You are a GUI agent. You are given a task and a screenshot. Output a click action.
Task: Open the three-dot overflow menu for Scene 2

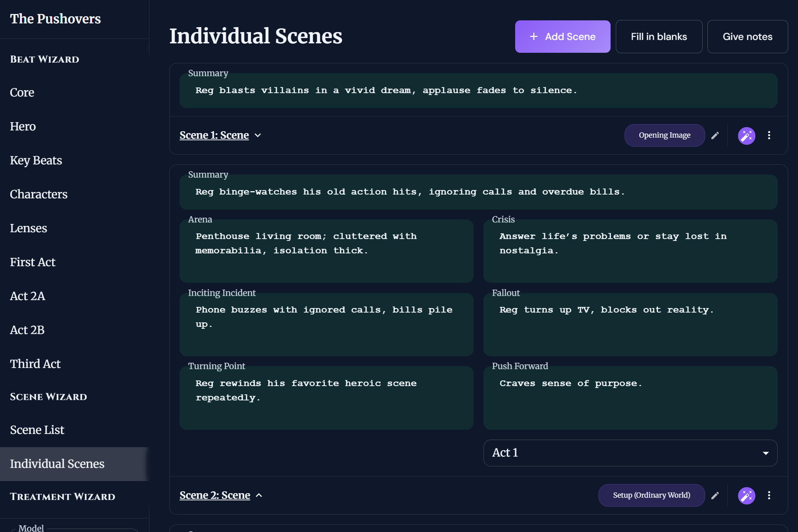click(x=769, y=495)
